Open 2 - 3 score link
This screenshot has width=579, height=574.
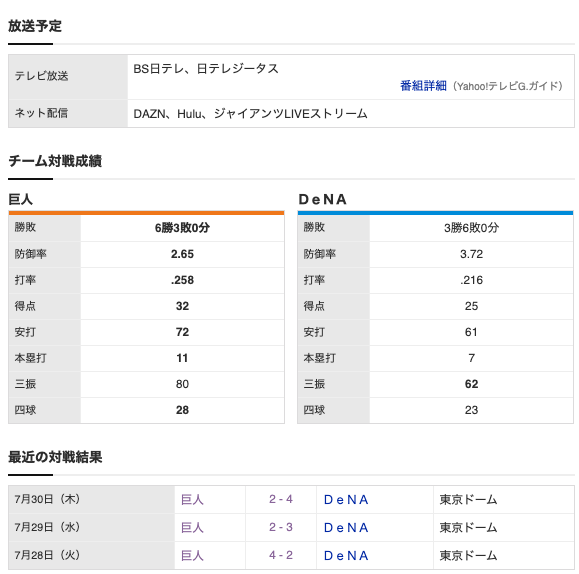(281, 527)
